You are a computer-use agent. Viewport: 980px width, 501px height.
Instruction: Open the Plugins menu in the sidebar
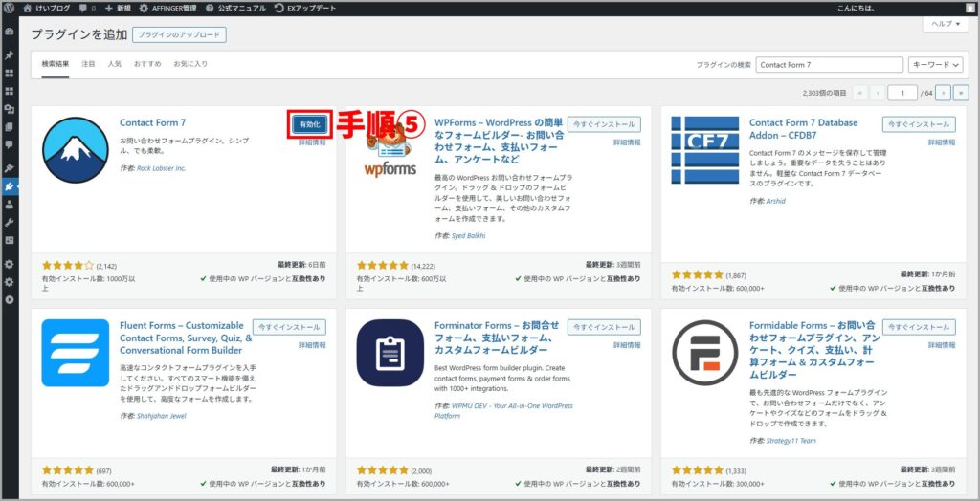[10, 186]
